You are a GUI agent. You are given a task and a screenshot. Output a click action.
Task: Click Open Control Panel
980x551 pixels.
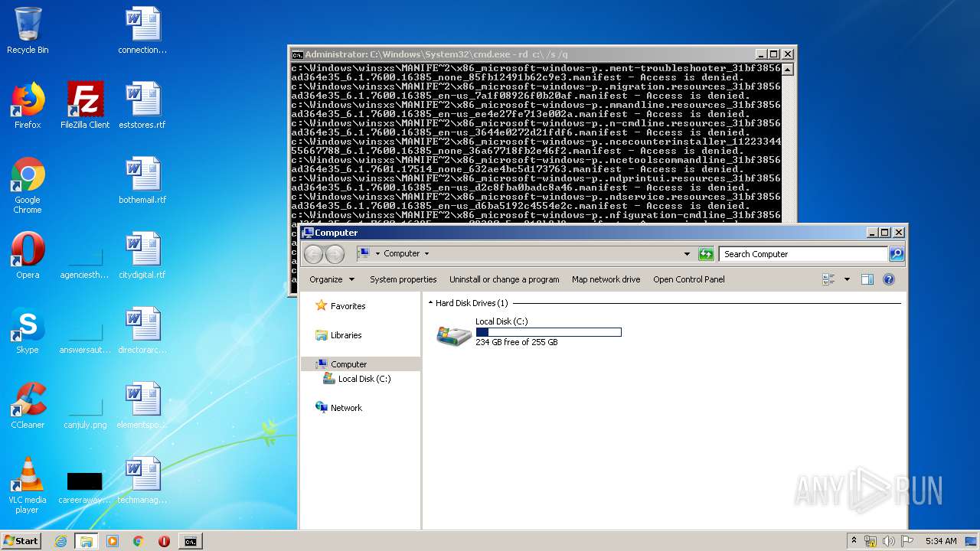point(689,279)
